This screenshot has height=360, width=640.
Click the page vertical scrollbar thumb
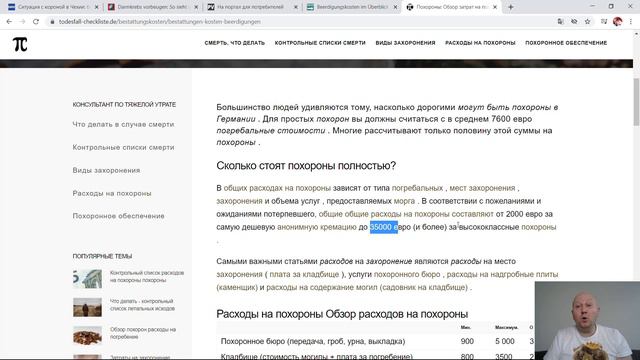(x=636, y=102)
